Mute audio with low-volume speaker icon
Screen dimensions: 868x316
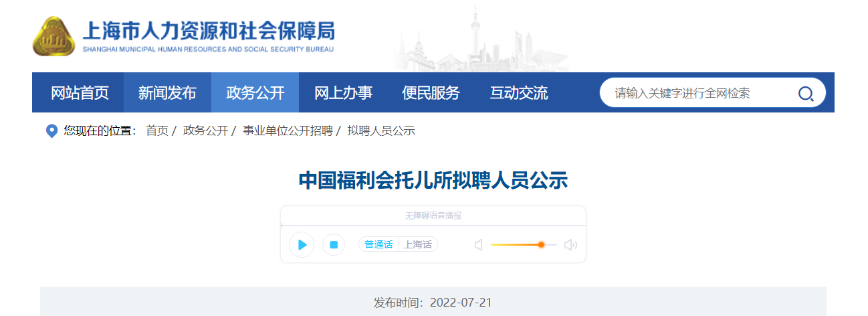478,245
